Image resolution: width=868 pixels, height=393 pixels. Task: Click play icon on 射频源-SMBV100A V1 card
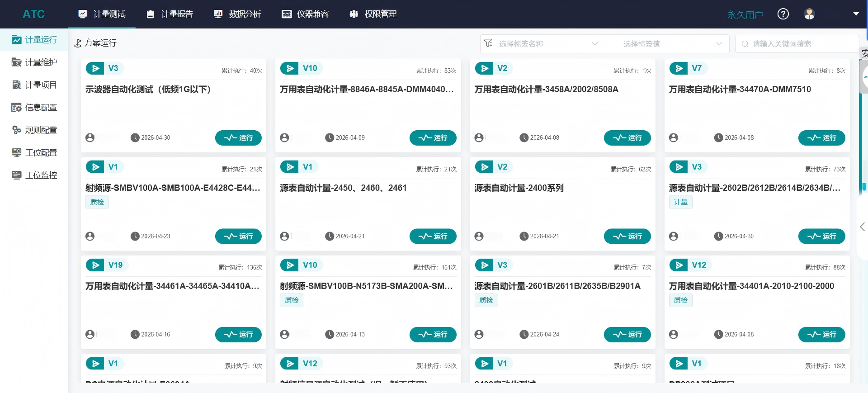coord(95,167)
